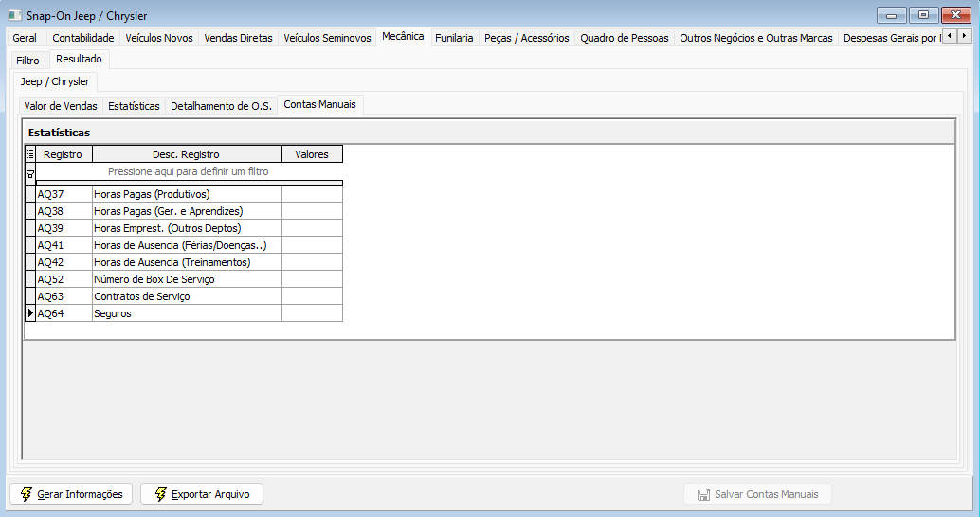The width and height of the screenshot is (980, 517).
Task: Minimize the Snap-On Jeep / Chrysler window
Action: coord(891,15)
